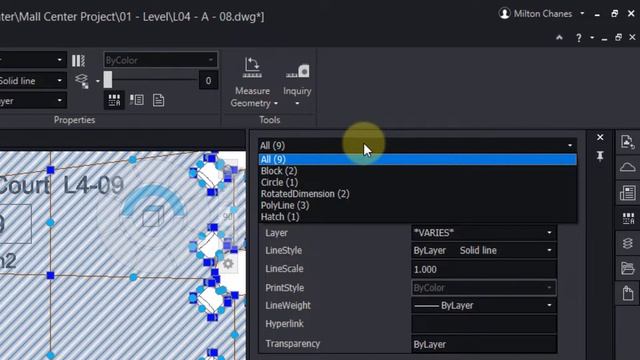Select Circle (1) in the list
The image size is (640, 360).
tap(417, 182)
